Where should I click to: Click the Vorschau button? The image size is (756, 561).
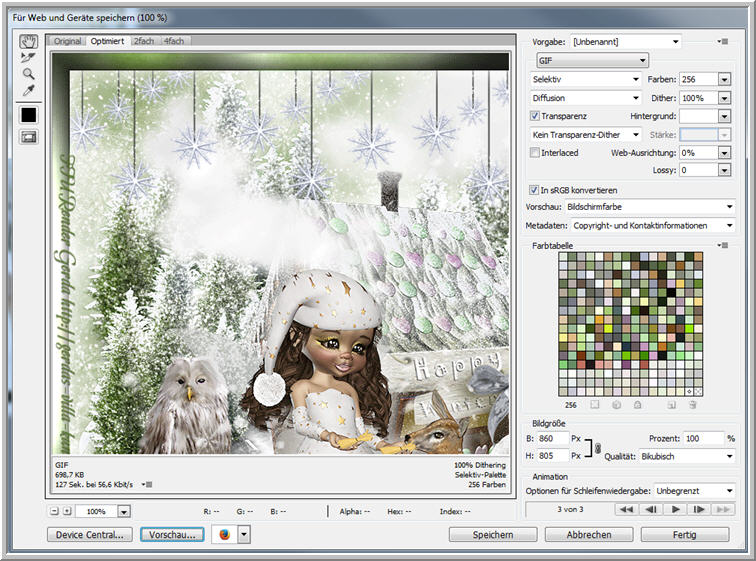click(x=172, y=534)
